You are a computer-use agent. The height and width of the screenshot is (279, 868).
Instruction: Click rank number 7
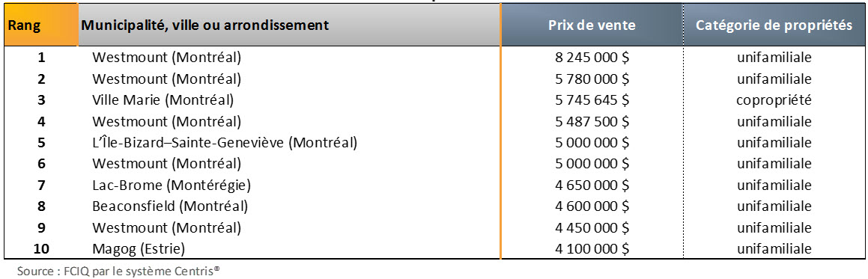pos(41,185)
